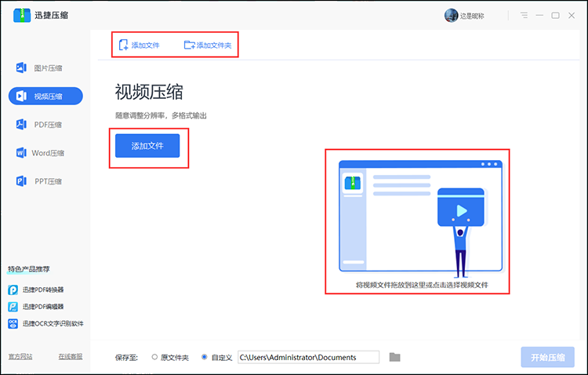Open 迅捷OCR文字识别软件 recommended product
588x375 pixels.
point(45,323)
